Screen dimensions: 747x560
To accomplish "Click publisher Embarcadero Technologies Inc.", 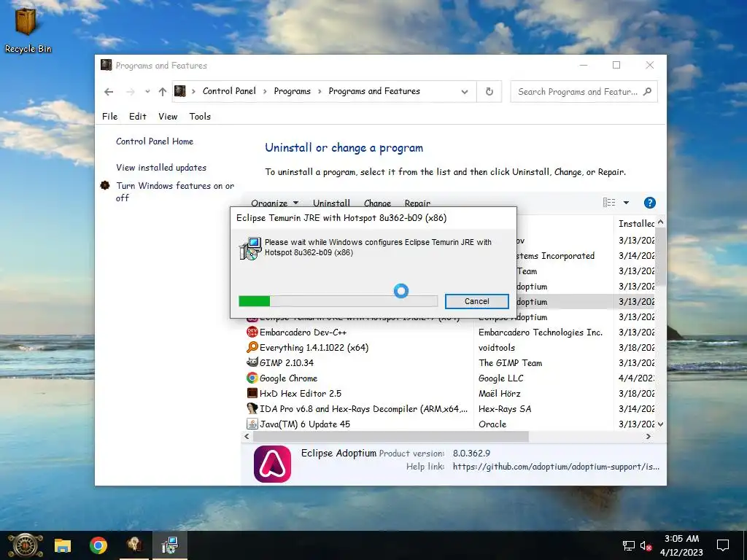I will [541, 332].
